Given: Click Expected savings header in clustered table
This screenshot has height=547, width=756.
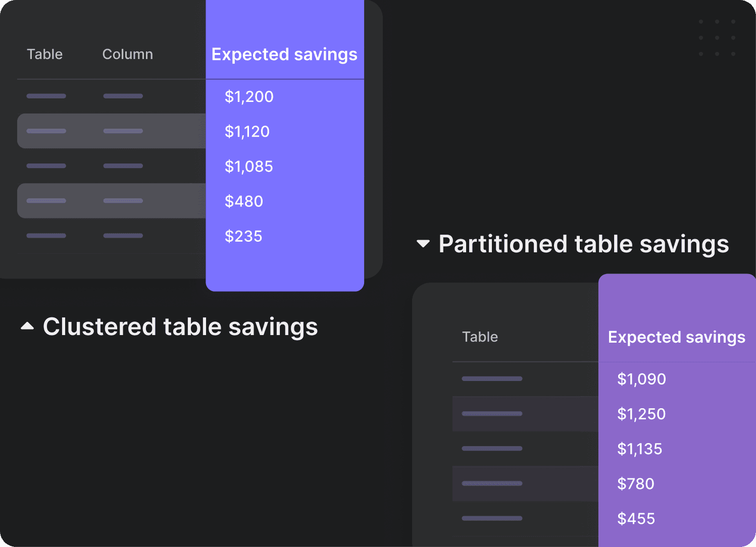Looking at the screenshot, I should point(284,54).
